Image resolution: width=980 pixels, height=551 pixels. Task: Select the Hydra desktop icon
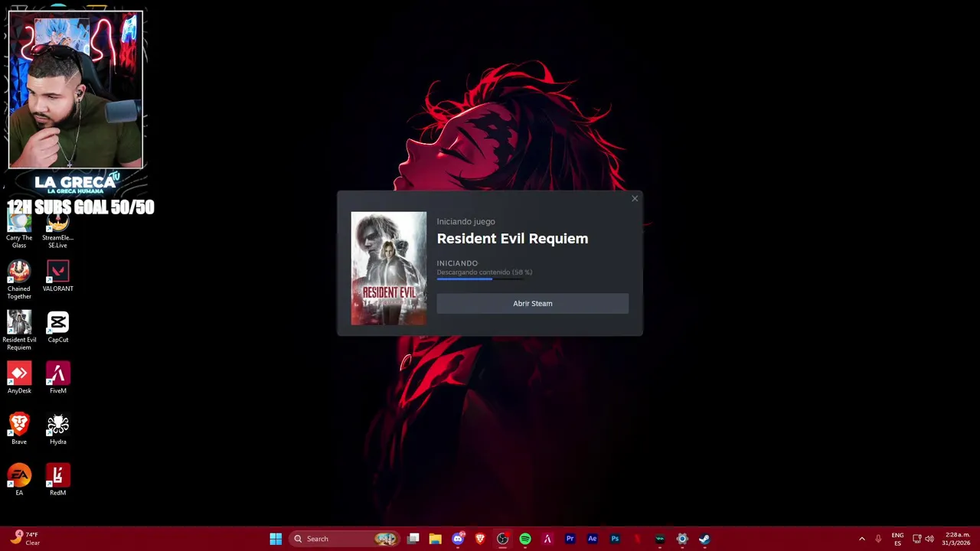58,429
